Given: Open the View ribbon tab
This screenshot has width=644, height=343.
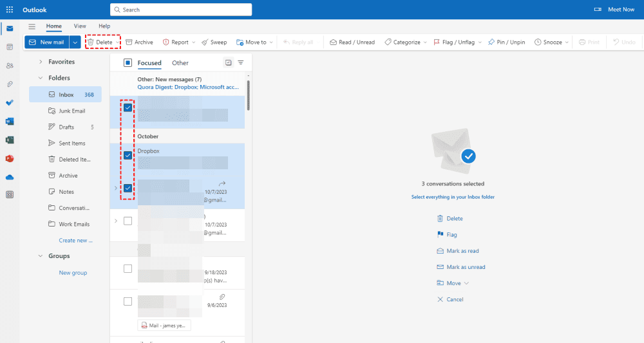Looking at the screenshot, I should coord(80,26).
